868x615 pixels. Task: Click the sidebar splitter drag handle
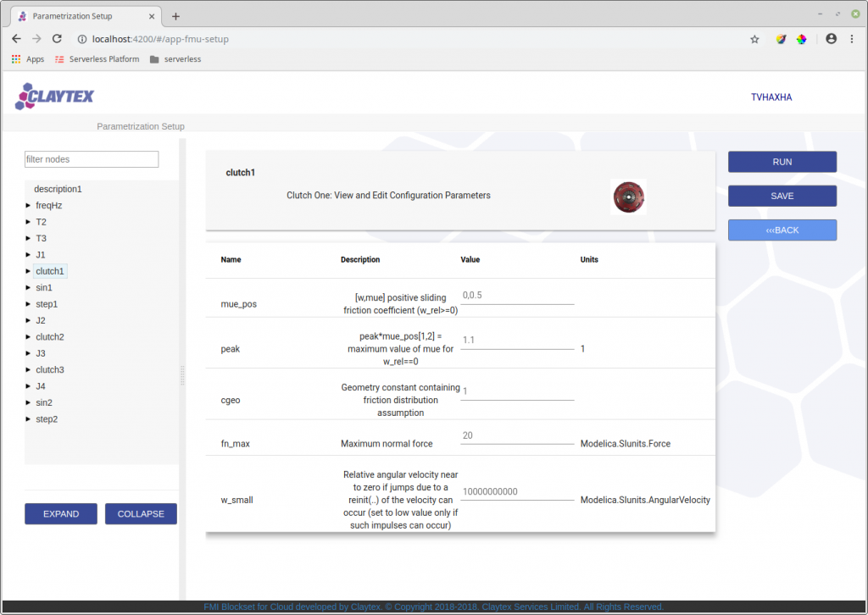[182, 375]
